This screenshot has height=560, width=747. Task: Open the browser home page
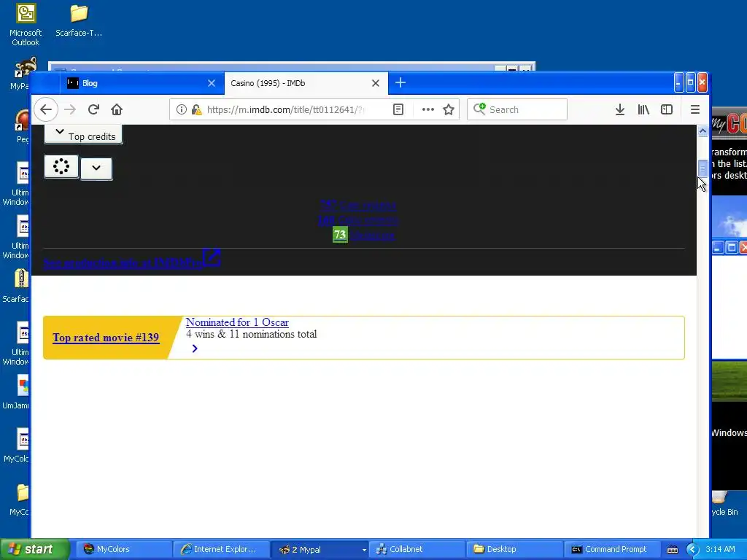117,109
